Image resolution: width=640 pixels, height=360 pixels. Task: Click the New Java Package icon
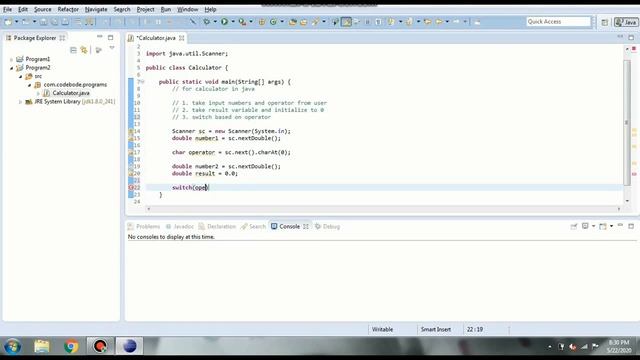(262, 22)
